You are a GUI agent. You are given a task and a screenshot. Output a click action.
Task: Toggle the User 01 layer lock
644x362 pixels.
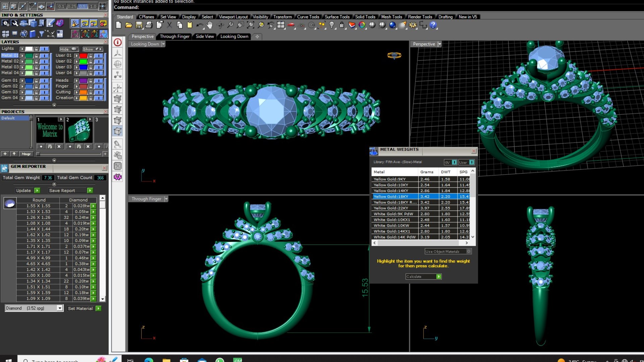[91, 56]
